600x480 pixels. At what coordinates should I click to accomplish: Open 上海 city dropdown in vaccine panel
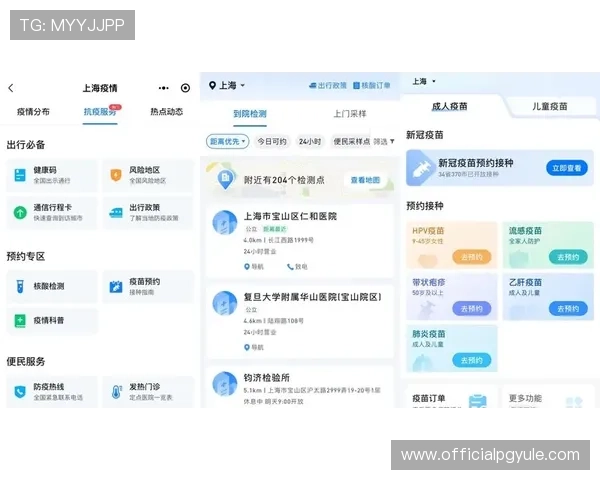pyautogui.click(x=424, y=81)
